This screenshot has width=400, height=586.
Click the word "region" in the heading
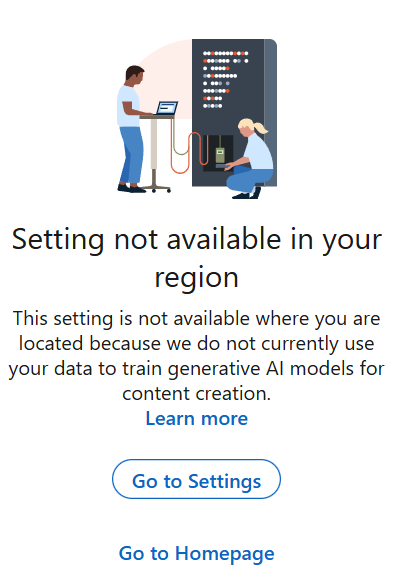click(x=197, y=278)
